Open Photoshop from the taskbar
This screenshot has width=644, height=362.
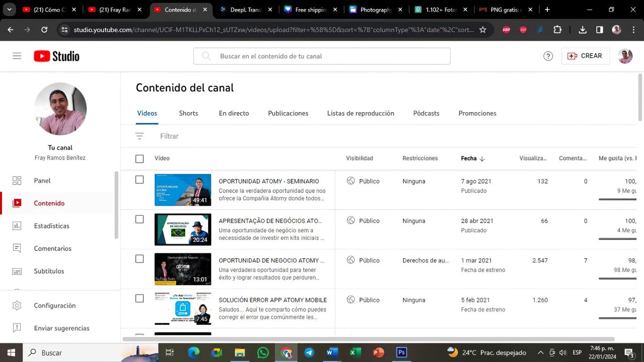(x=401, y=353)
